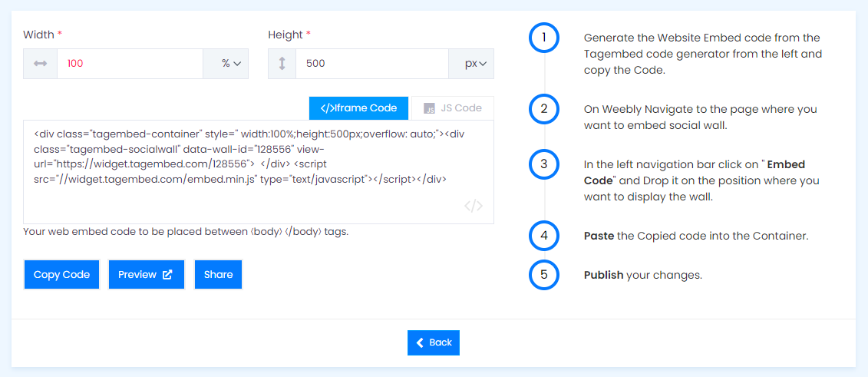Click the 'Your web embed code' hint text
Viewport: 868px width, 377px height.
click(186, 232)
